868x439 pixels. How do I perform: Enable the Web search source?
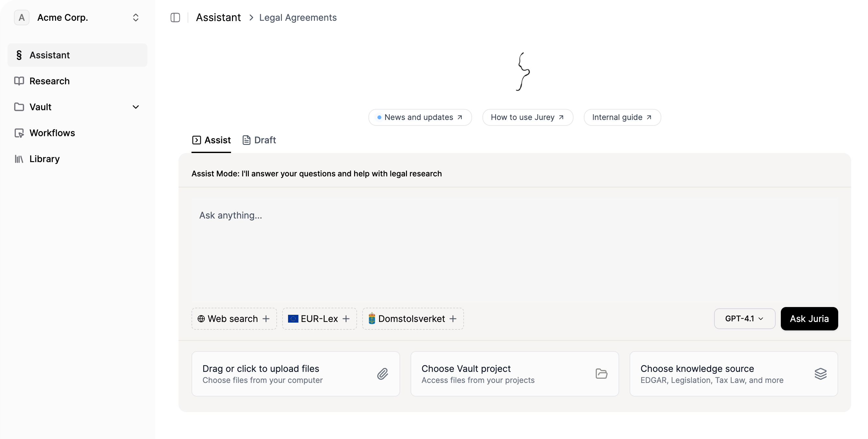tap(234, 319)
